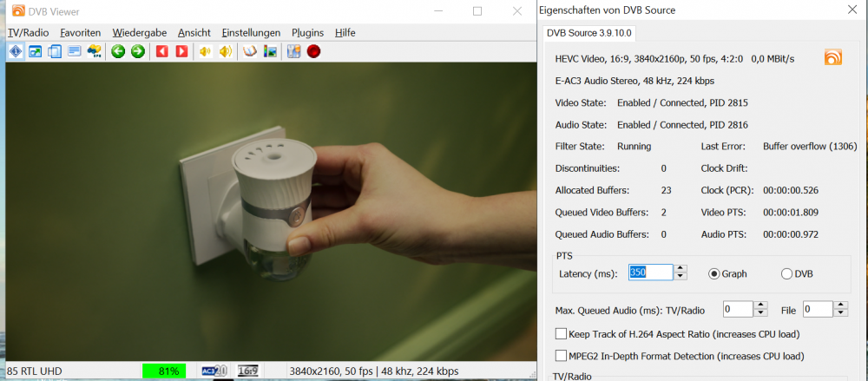Click the Latency input field
The image size is (868, 381).
(650, 273)
